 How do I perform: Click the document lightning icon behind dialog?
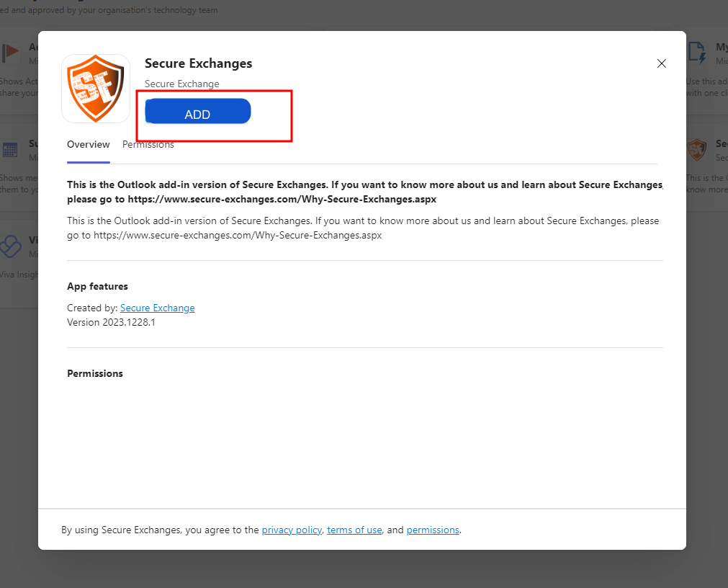coord(697,53)
